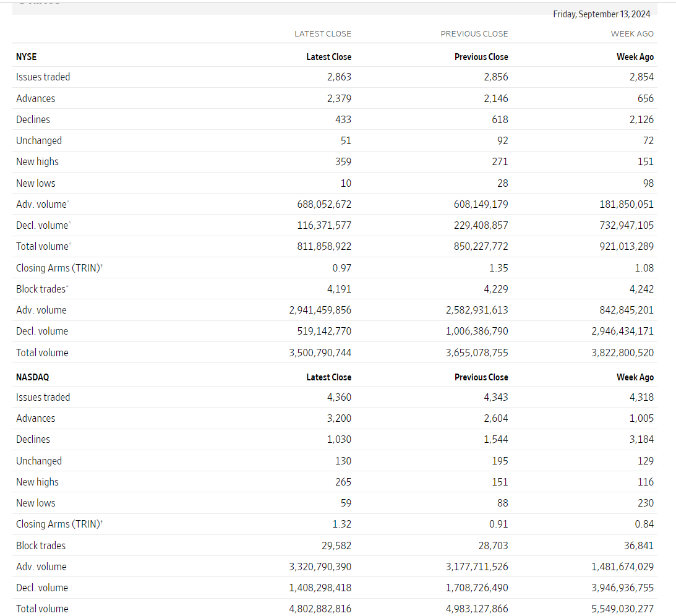Select NYSE New lows week ago 98
The image size is (676, 616).
coord(648,183)
